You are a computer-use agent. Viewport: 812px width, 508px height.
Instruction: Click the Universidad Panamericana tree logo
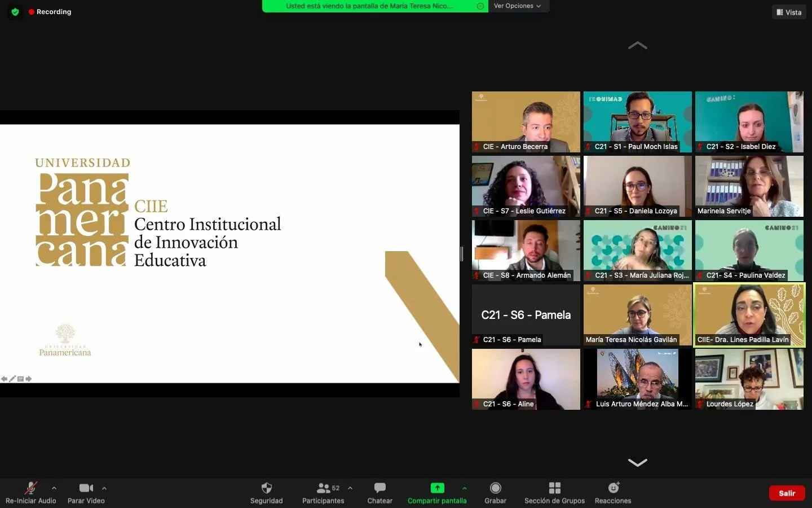pyautogui.click(x=65, y=340)
